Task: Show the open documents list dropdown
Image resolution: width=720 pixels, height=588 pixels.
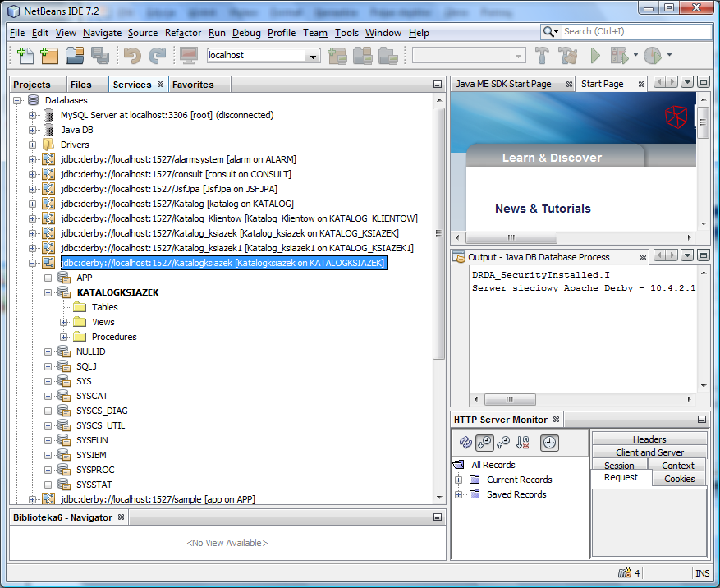Action: (687, 82)
